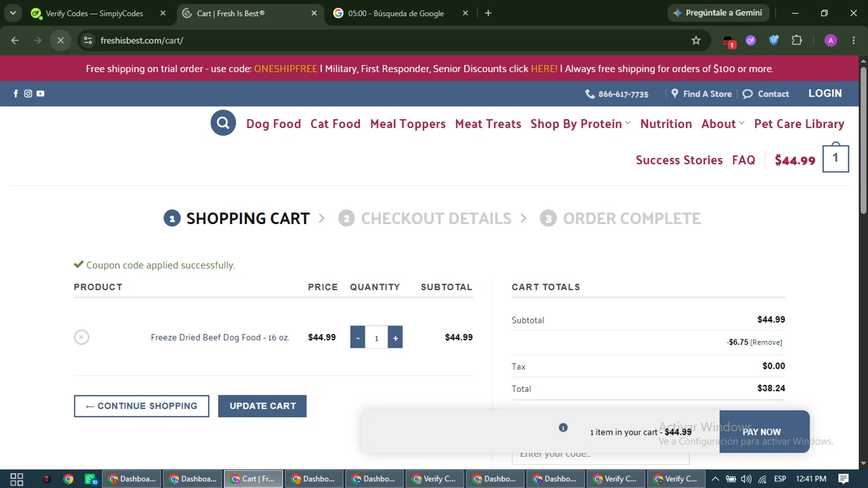
Task: Stop loading the page
Action: pyautogui.click(x=60, y=41)
